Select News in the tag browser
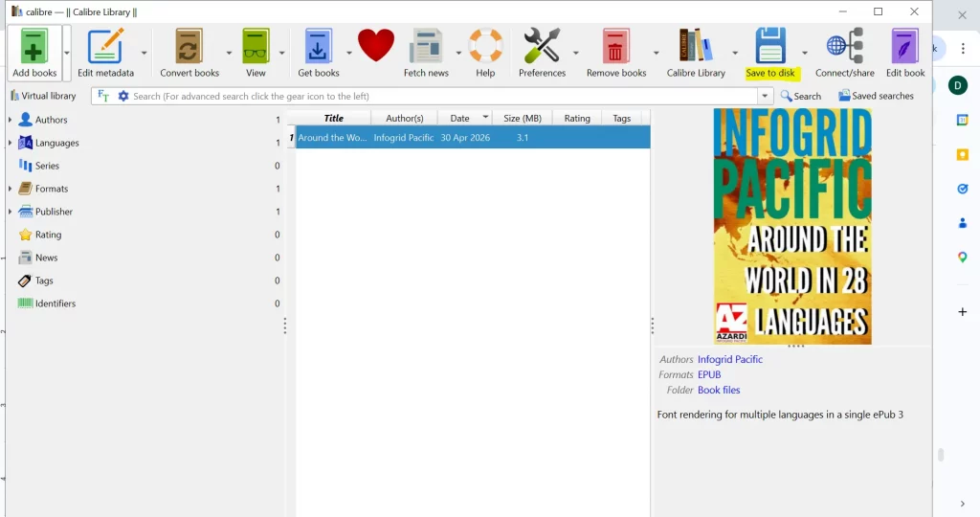The width and height of the screenshot is (980, 517). [46, 258]
